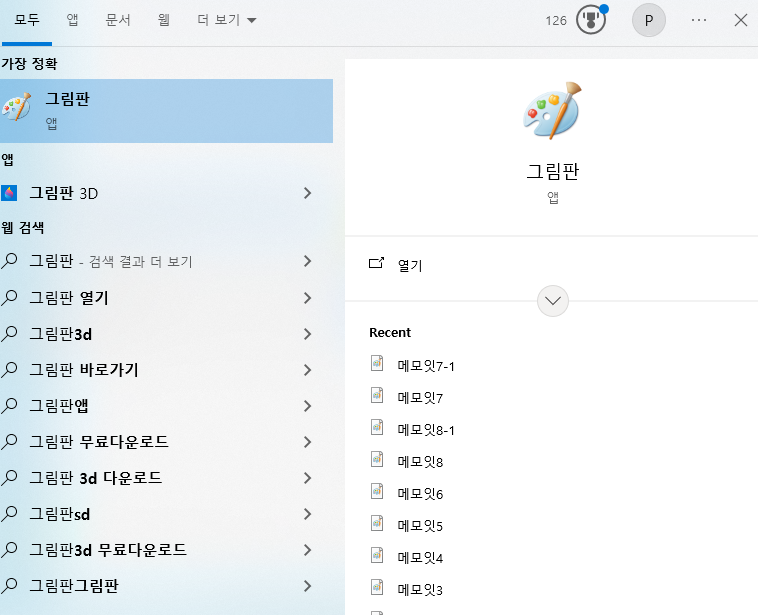Click search icon next to 그림판그림판

pyautogui.click(x=9, y=586)
